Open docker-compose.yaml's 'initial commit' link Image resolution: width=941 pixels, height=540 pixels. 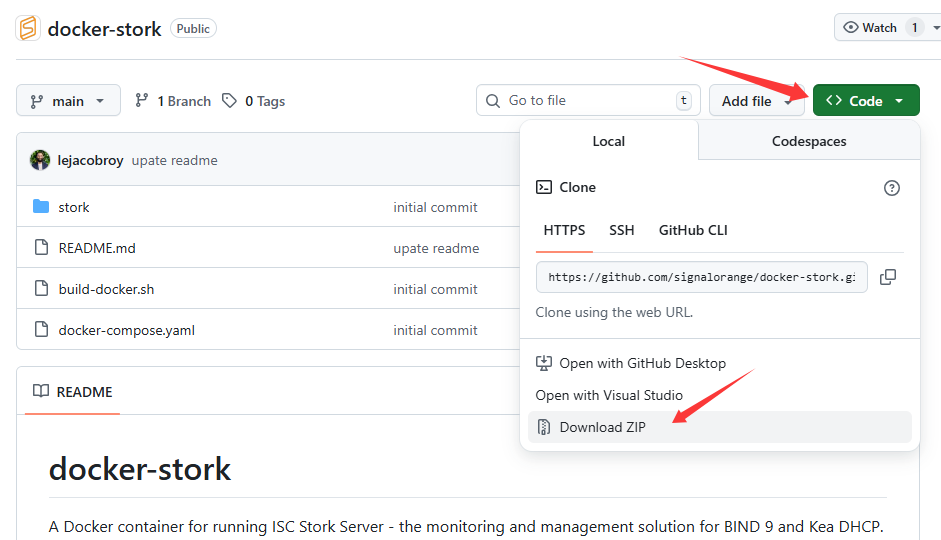coord(435,330)
